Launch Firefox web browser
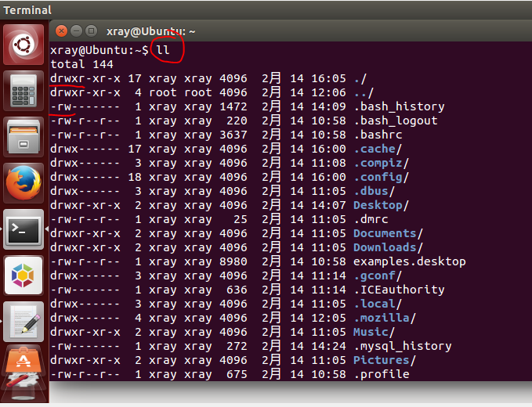Image resolution: width=532 pixels, height=407 pixels. (24, 183)
